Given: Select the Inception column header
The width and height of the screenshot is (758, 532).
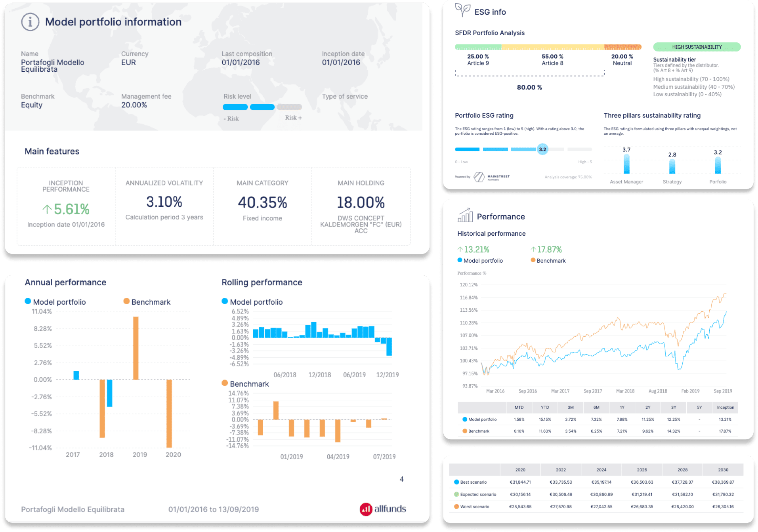Looking at the screenshot, I should tap(725, 407).
